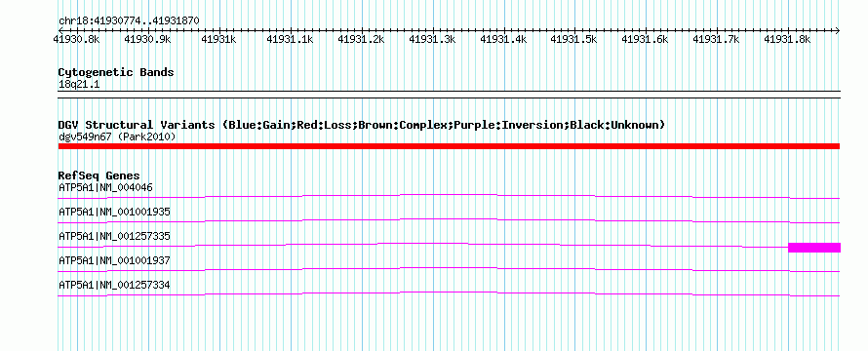Click the magenta exon block of NM_001257335

(x=814, y=248)
